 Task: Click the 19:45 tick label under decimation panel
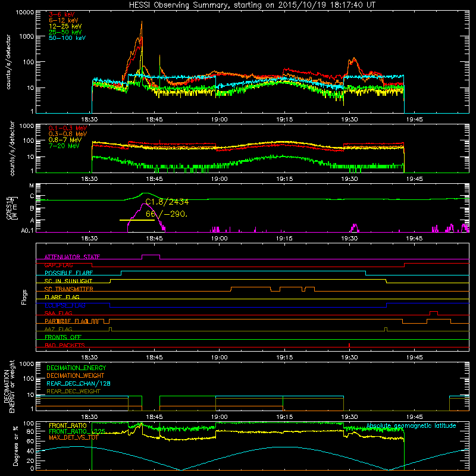[x=414, y=417]
